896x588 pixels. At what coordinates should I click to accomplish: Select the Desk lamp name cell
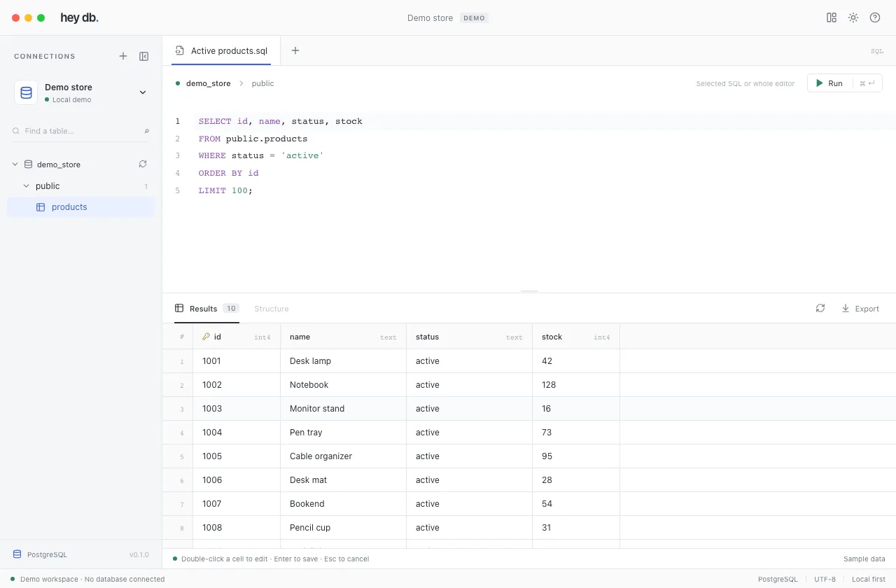343,361
